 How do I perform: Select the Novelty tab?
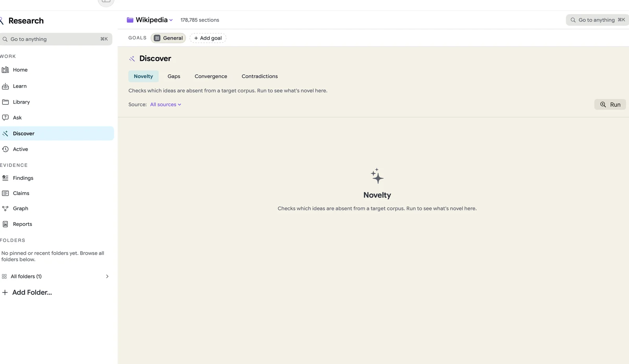pyautogui.click(x=143, y=76)
